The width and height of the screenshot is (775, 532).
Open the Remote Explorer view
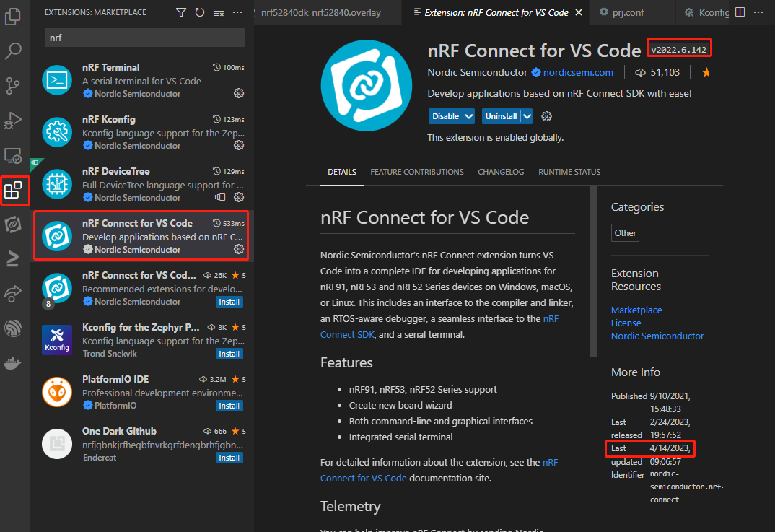click(14, 155)
